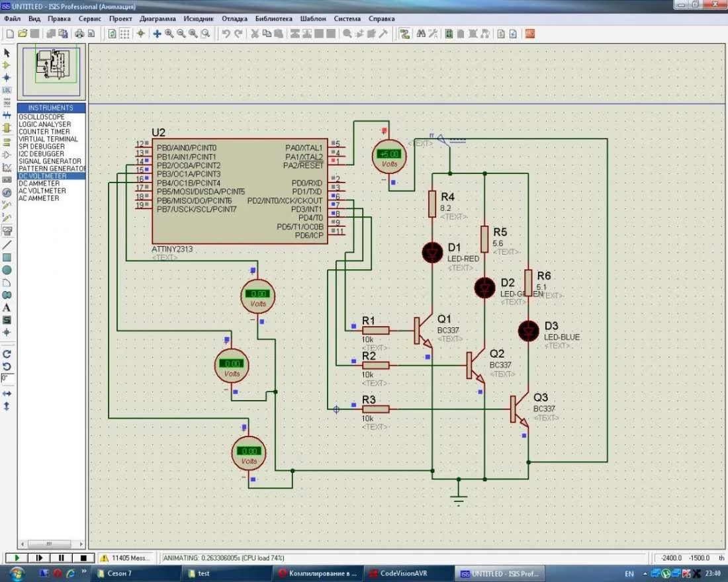The height and width of the screenshot is (582, 728).
Task: Pick the 2D circle drawing tool
Action: [7, 270]
